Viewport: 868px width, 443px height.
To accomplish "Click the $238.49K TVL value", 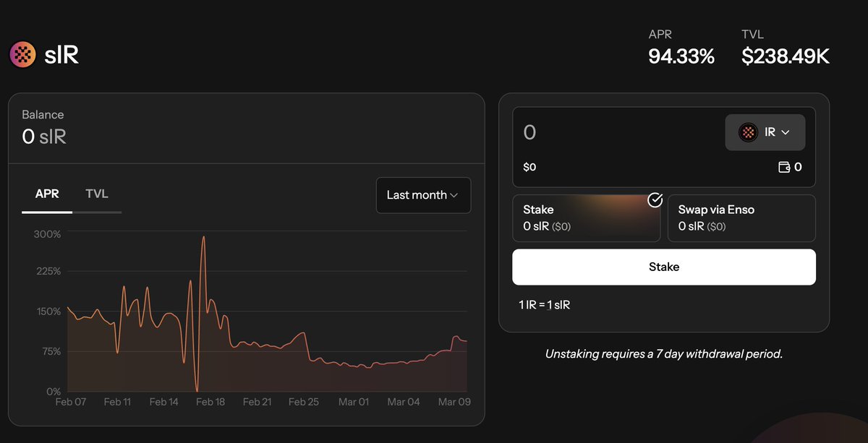I will pyautogui.click(x=786, y=56).
